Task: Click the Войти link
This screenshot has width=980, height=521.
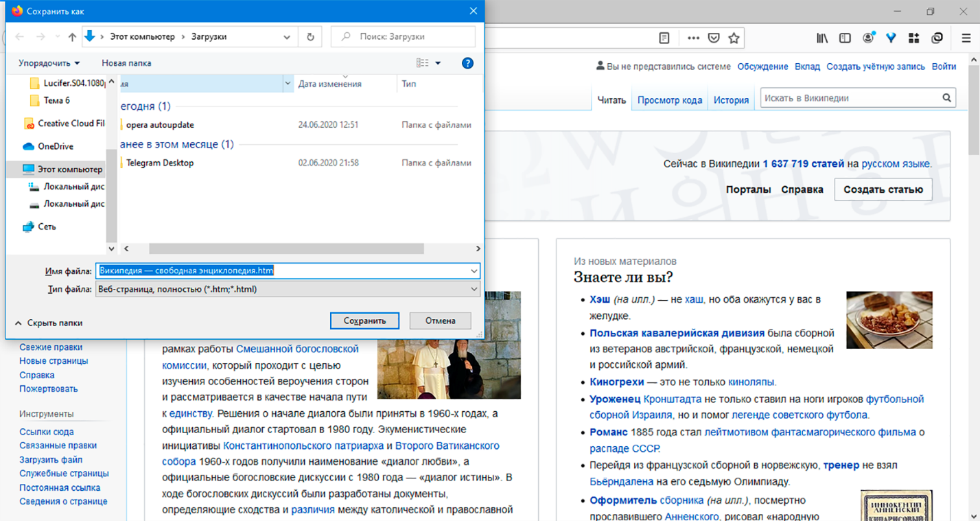Action: pos(944,67)
